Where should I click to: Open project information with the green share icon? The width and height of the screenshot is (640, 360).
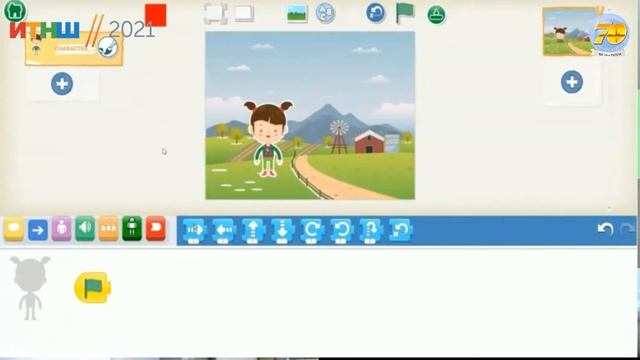[436, 15]
